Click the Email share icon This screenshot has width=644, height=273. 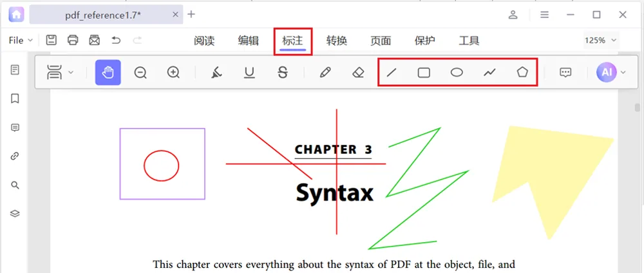click(x=95, y=40)
